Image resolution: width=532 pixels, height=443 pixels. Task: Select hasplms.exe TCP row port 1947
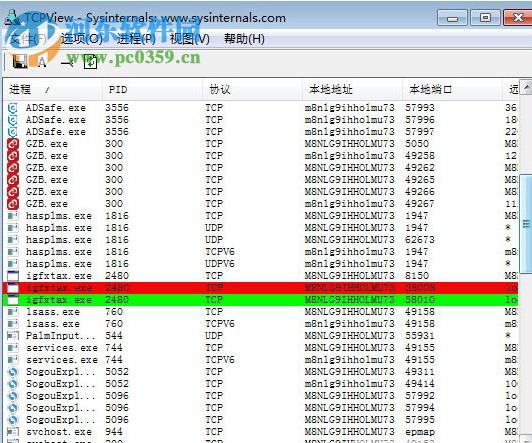261,216
